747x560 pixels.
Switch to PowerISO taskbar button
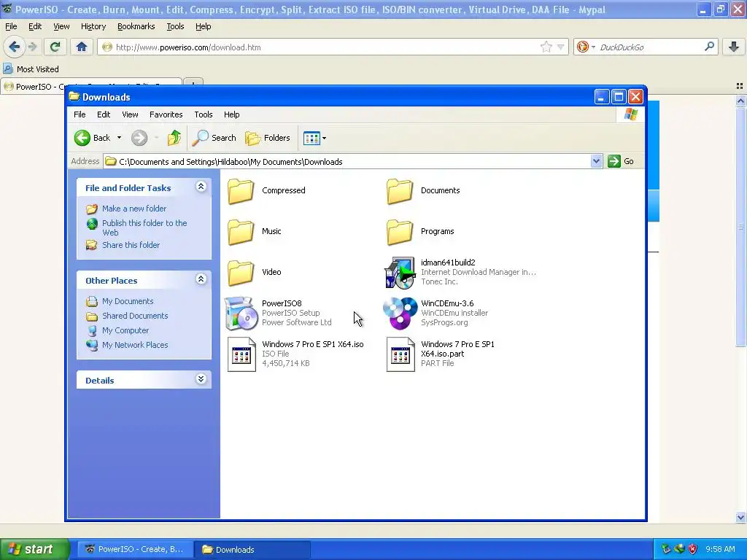pyautogui.click(x=135, y=550)
